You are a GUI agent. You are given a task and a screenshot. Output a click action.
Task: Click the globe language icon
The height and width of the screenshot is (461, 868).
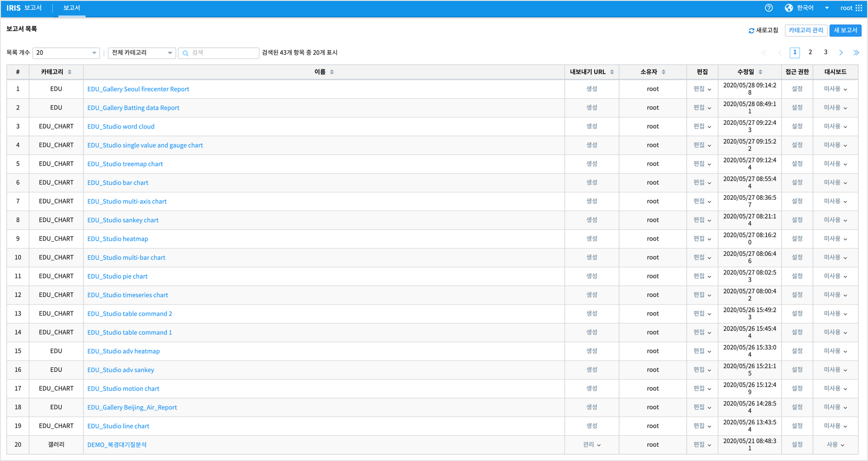point(789,8)
